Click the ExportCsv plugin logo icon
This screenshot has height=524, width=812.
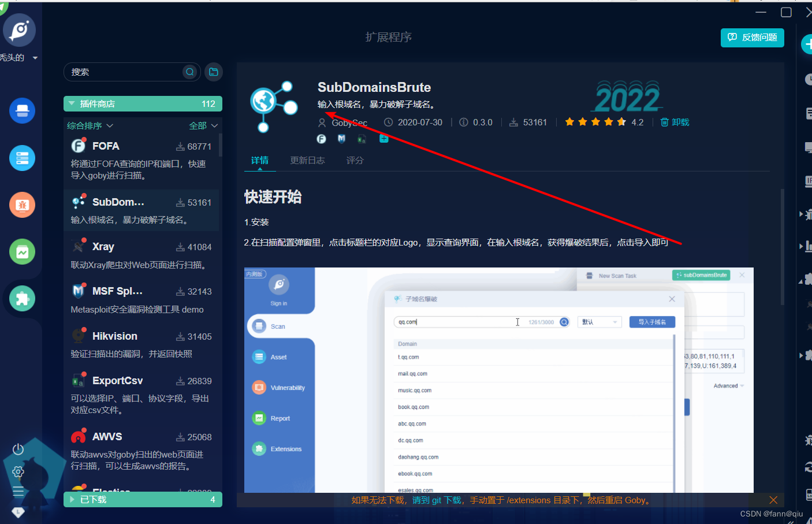pyautogui.click(x=78, y=380)
